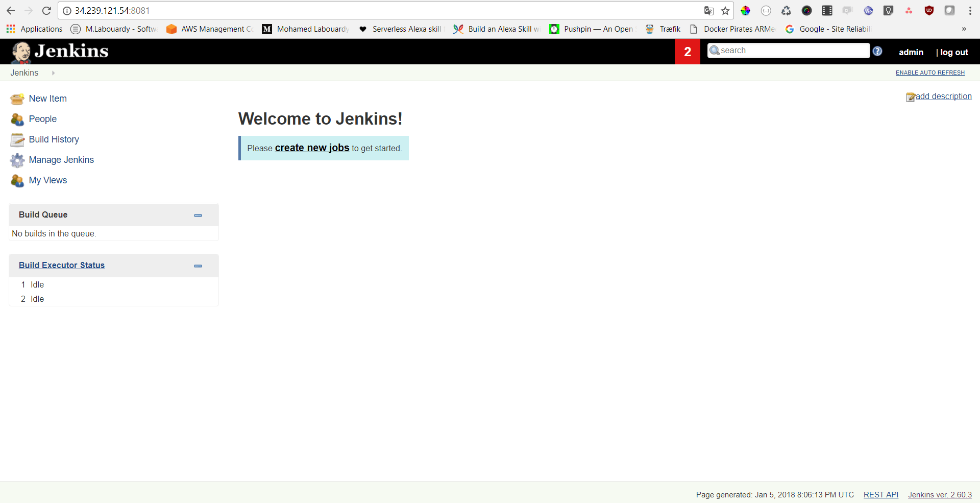Click the New Item icon in sidebar
The width and height of the screenshot is (980, 503).
(17, 99)
